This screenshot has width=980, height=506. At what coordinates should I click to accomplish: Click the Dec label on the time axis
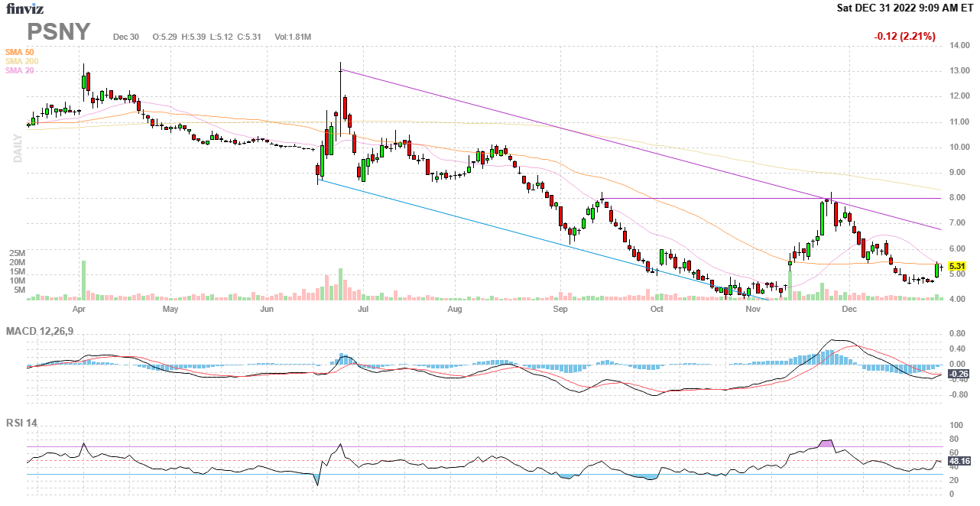click(848, 310)
